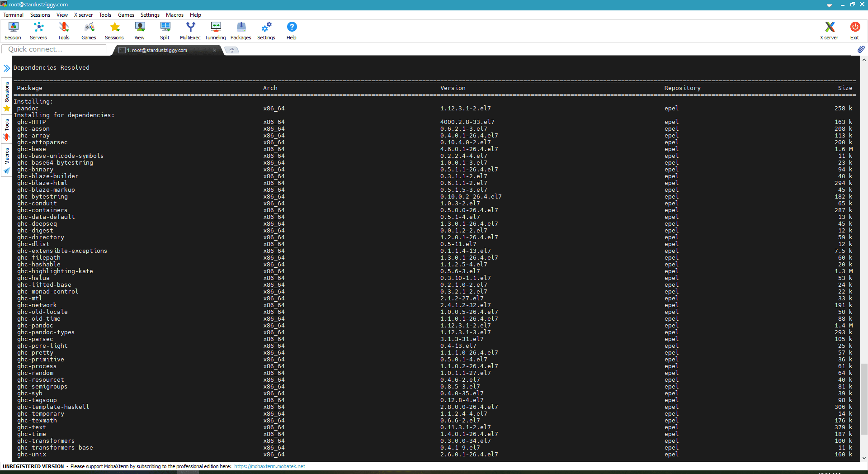Viewport: 868px width, 474px height.
Task: Click the ghc-HTTP package row
Action: [434, 122]
